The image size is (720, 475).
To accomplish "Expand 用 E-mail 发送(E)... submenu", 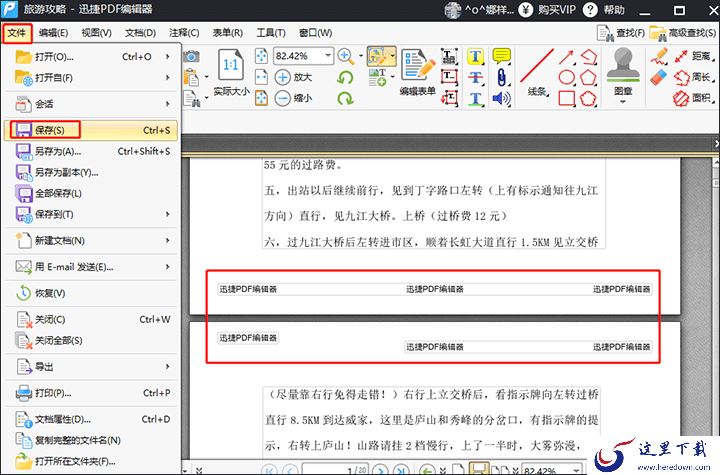I will (x=92, y=267).
